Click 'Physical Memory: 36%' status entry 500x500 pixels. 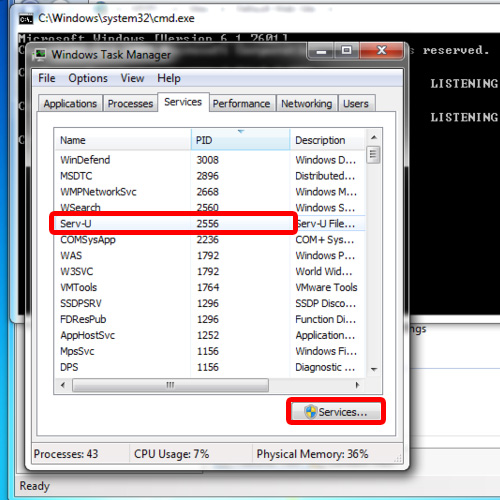[312, 454]
